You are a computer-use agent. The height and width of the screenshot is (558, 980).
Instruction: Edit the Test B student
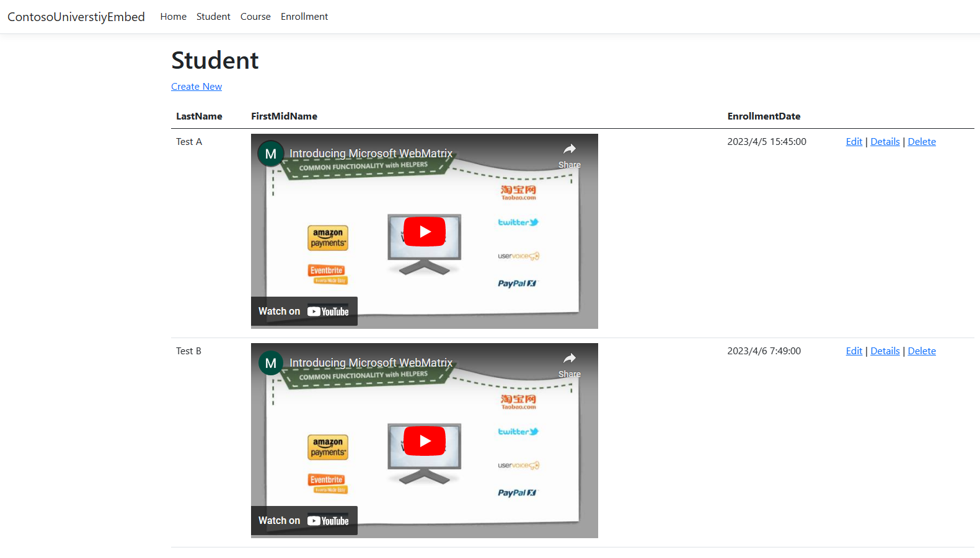(854, 351)
